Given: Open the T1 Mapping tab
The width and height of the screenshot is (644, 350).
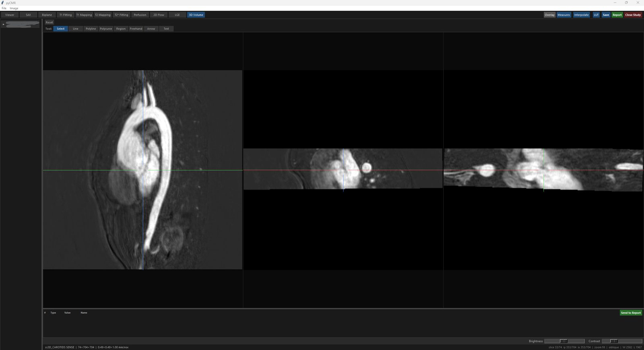Looking at the screenshot, I should point(84,15).
